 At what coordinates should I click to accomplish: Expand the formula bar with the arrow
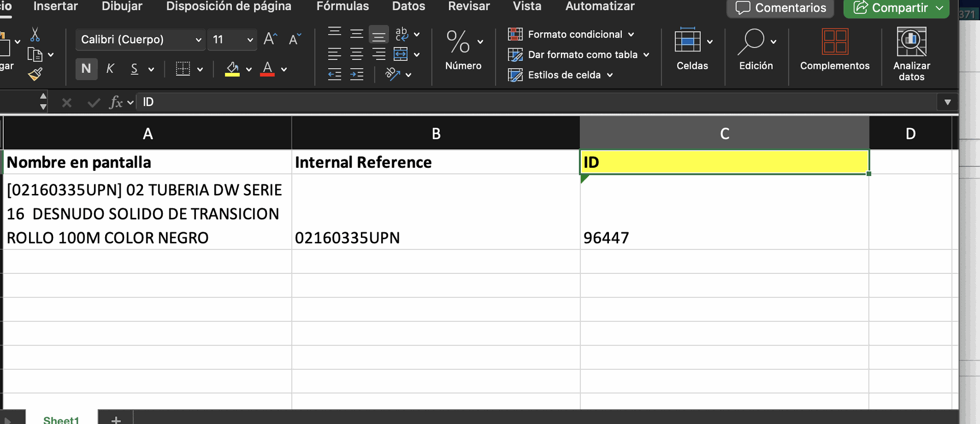(x=947, y=102)
